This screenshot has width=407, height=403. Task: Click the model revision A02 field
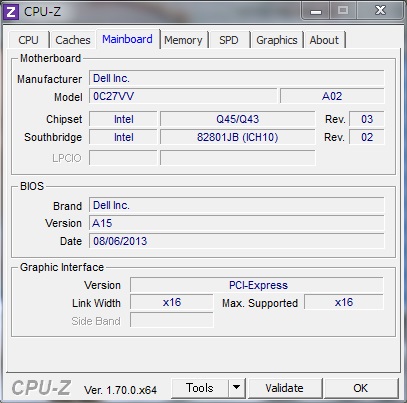tap(332, 96)
